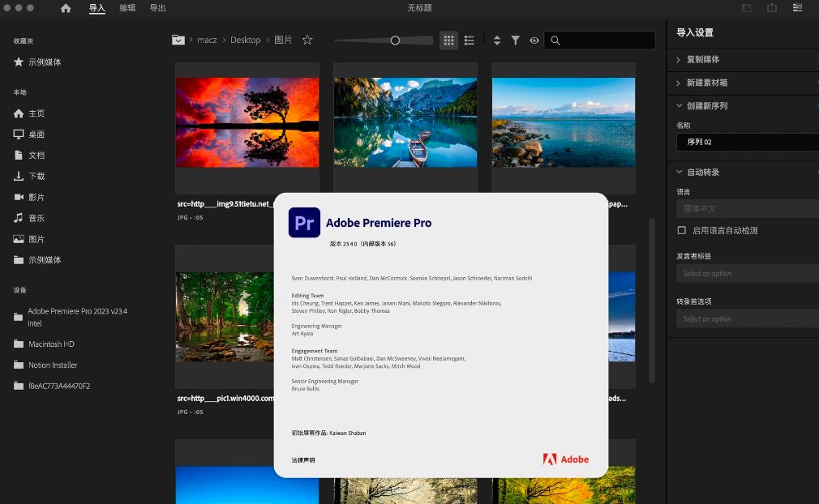Expand the 新建素材箱 section
This screenshot has height=504, width=819.
(x=678, y=83)
